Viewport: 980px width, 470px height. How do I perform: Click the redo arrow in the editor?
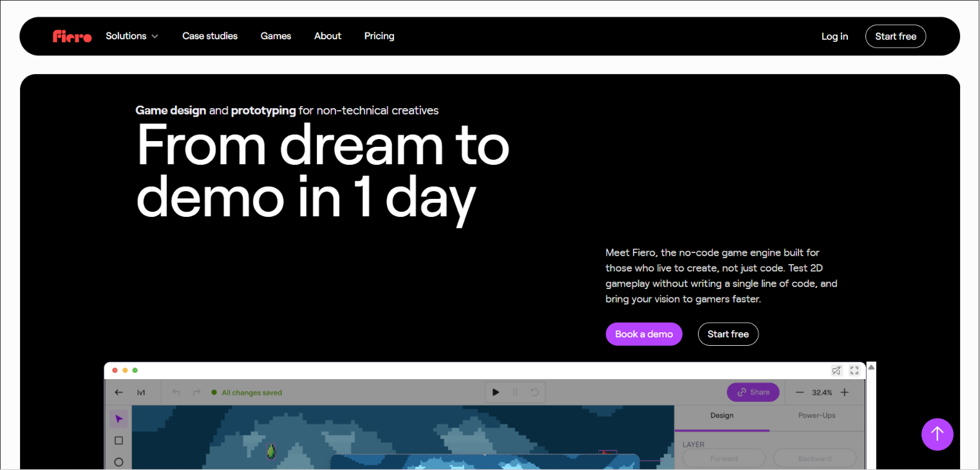(x=197, y=392)
